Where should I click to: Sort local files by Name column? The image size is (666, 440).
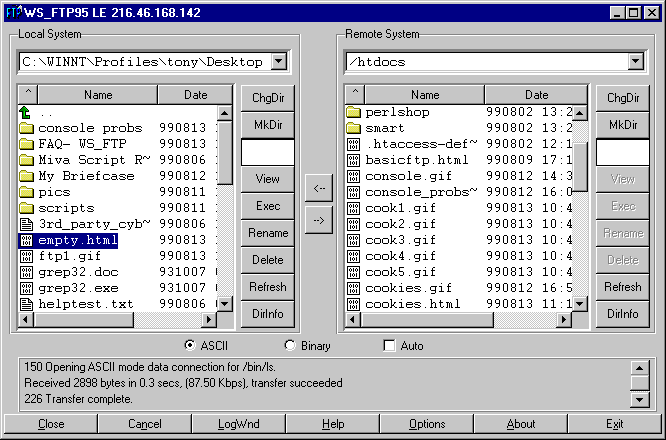[98, 94]
